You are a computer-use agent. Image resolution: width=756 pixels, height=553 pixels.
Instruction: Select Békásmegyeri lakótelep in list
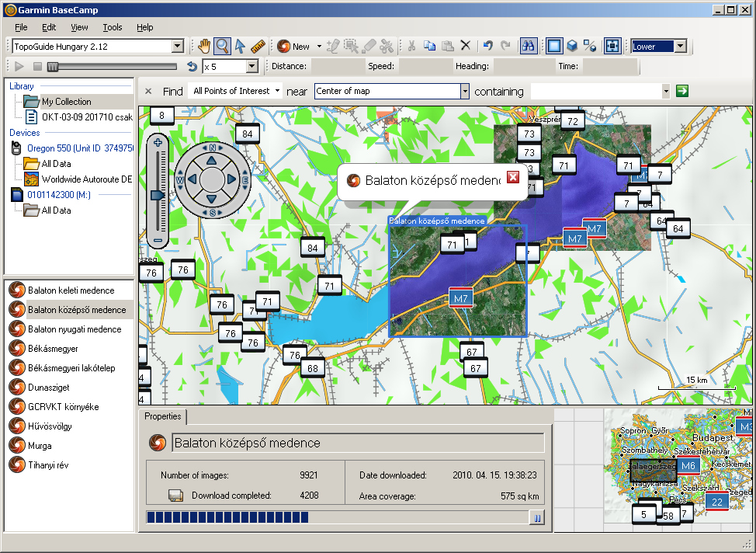point(71,368)
